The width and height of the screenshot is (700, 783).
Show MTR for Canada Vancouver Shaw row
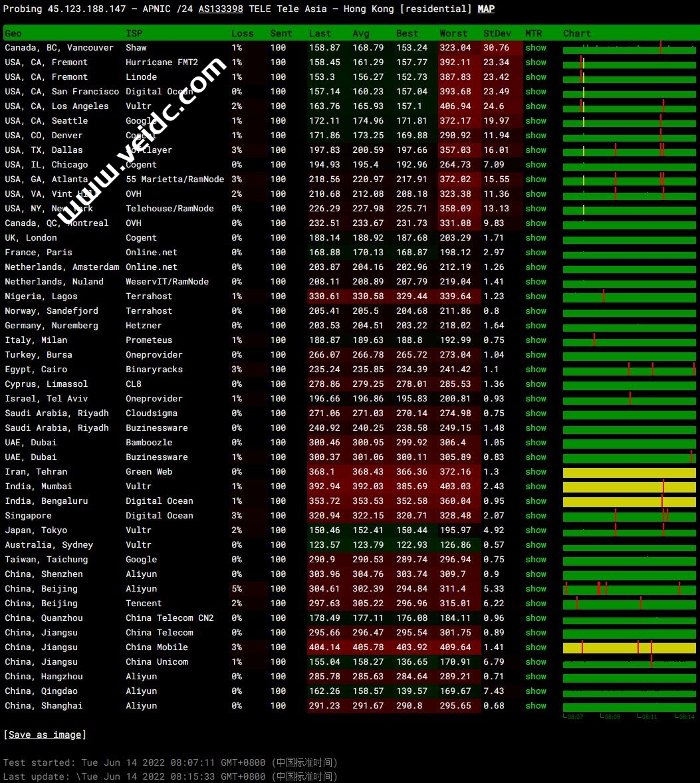coord(536,48)
